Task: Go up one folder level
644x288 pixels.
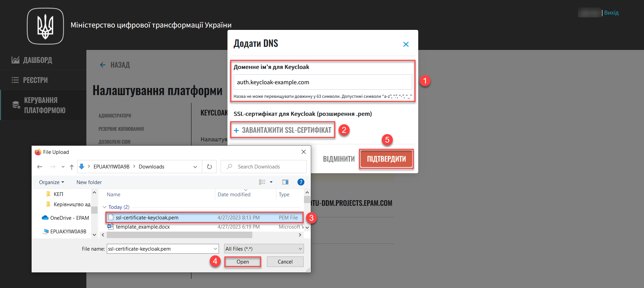Action: coord(71,167)
